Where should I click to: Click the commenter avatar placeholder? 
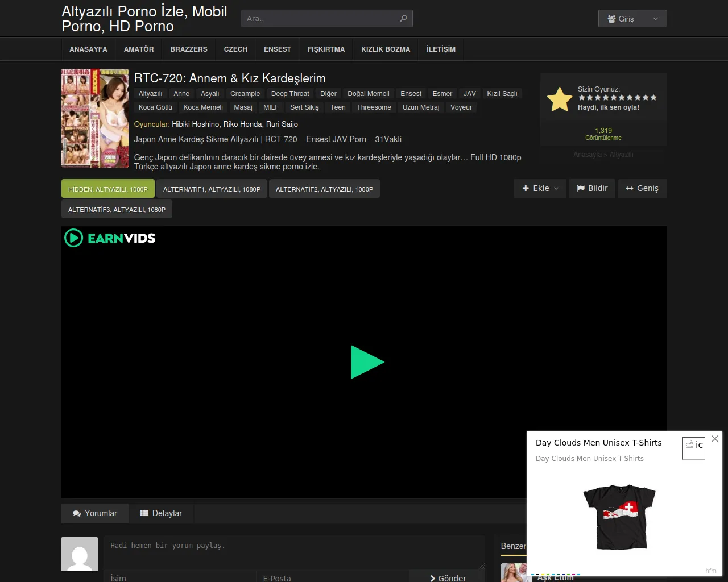coord(80,554)
